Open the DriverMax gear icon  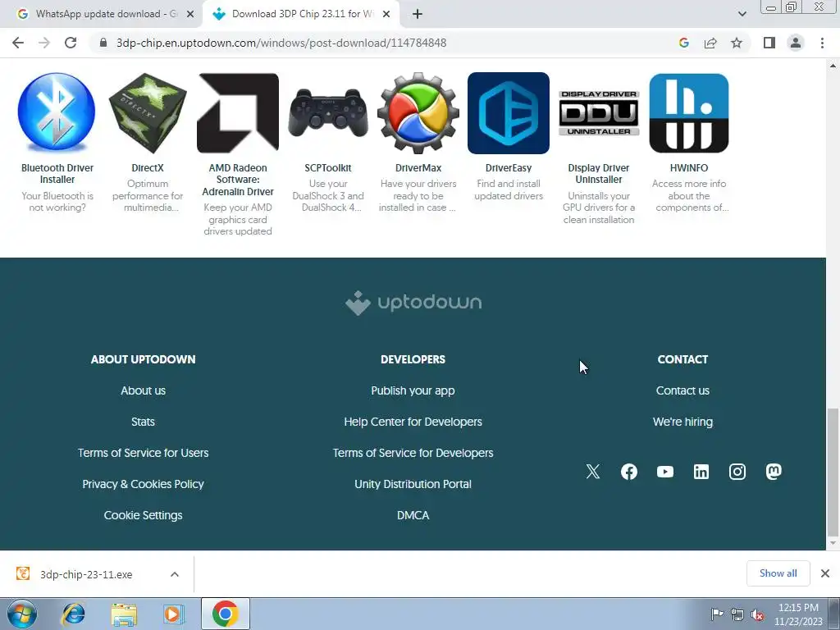[418, 113]
